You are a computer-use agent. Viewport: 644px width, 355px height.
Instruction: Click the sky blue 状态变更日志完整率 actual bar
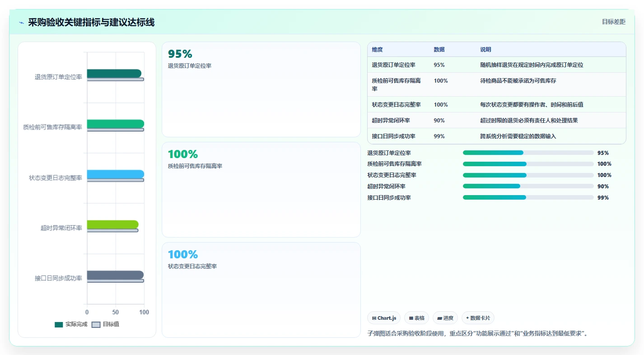pos(116,174)
